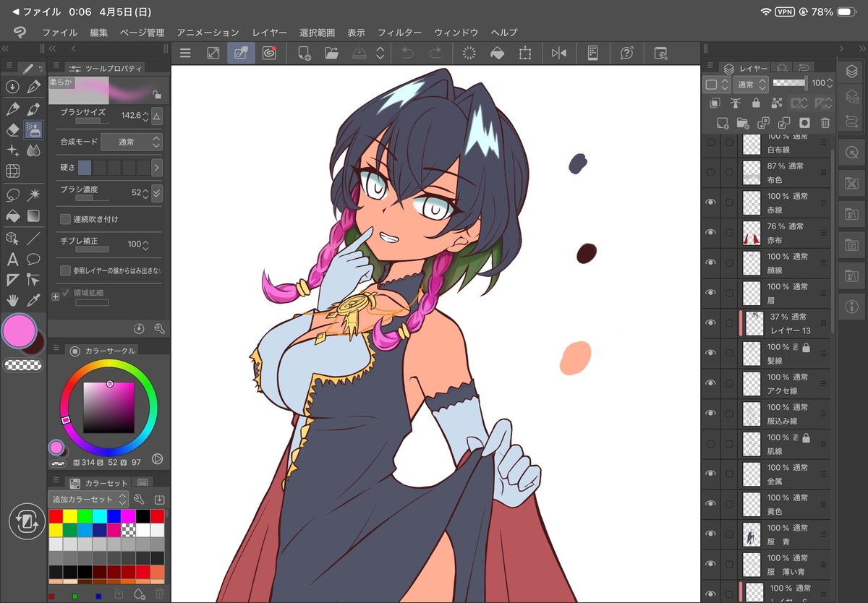Select the Fill bucket tool in tool palette
The height and width of the screenshot is (603, 868).
coord(12,215)
